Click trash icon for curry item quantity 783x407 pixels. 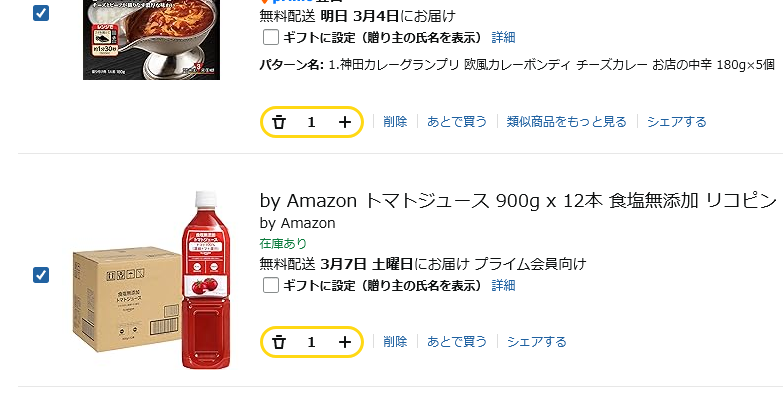click(x=279, y=122)
